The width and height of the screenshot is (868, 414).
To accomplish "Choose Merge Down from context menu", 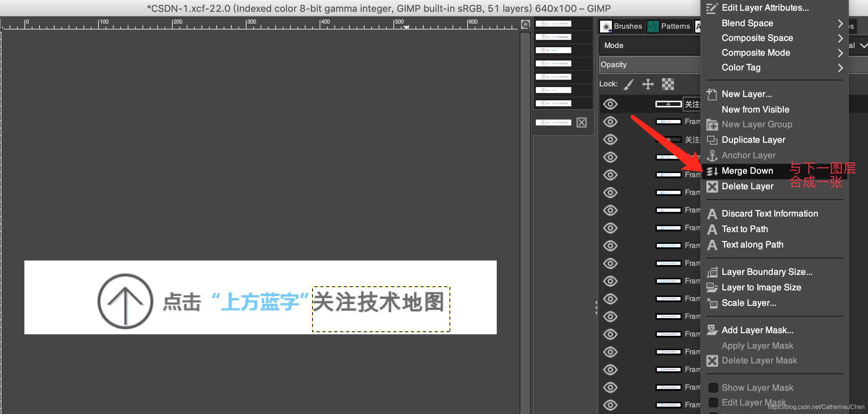I will point(747,171).
